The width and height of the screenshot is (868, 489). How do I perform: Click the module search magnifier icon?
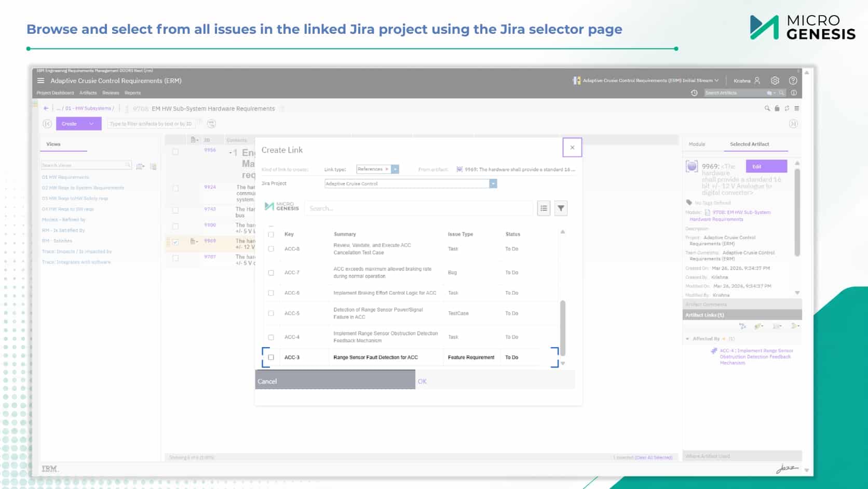[x=767, y=109]
